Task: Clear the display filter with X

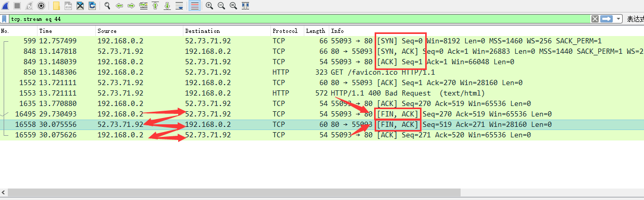Action: [x=595, y=19]
